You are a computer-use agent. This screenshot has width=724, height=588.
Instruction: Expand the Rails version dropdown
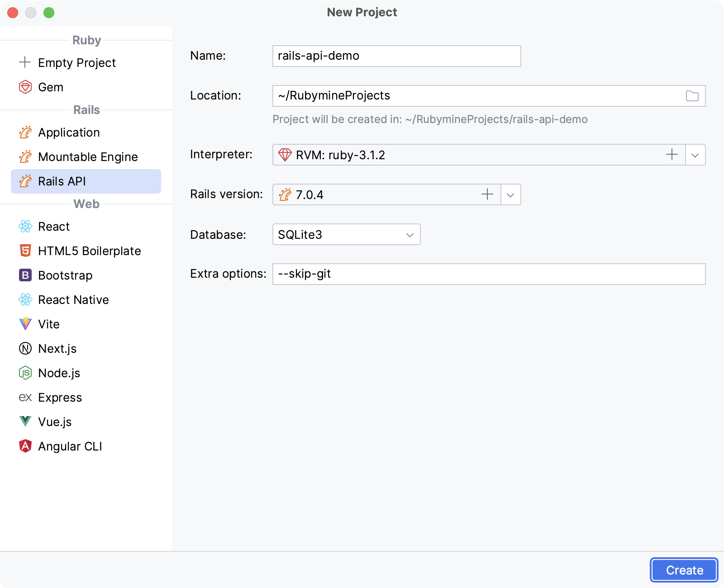(x=510, y=194)
